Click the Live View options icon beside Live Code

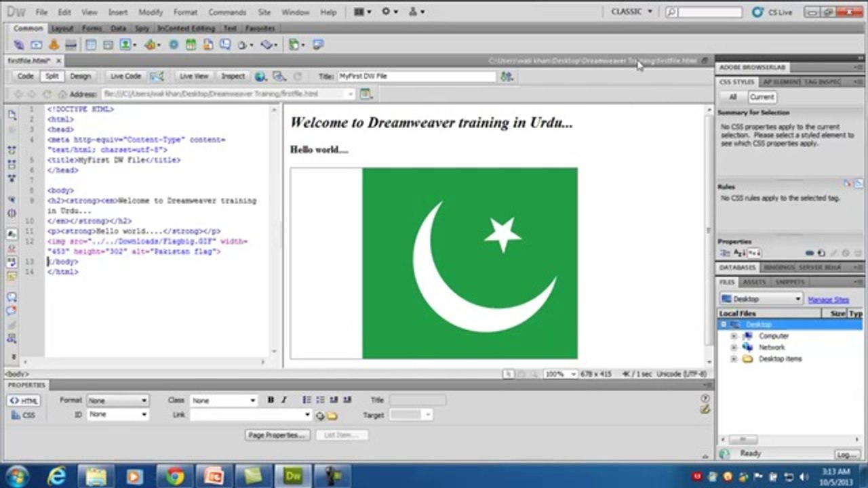(x=157, y=77)
